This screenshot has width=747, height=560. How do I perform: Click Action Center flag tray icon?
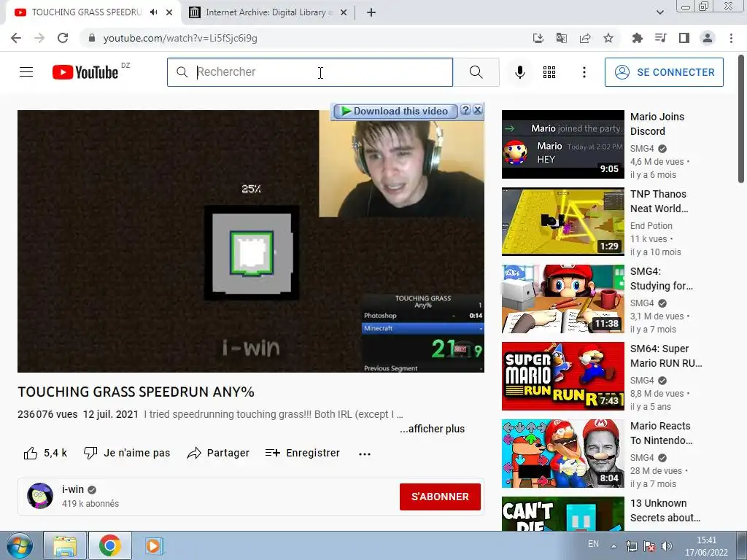[649, 546]
